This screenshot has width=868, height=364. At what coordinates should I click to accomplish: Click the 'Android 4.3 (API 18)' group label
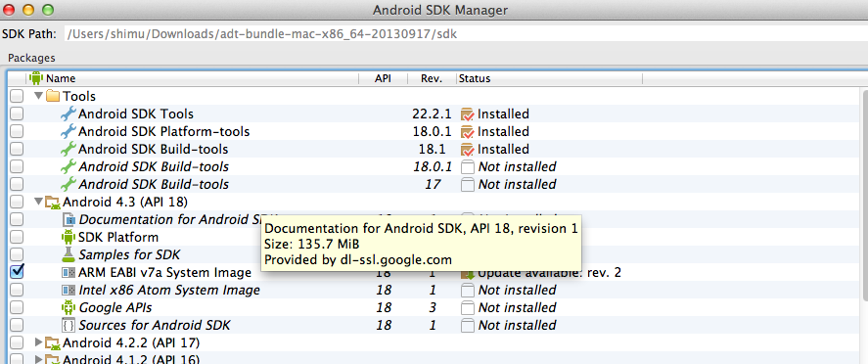125,202
